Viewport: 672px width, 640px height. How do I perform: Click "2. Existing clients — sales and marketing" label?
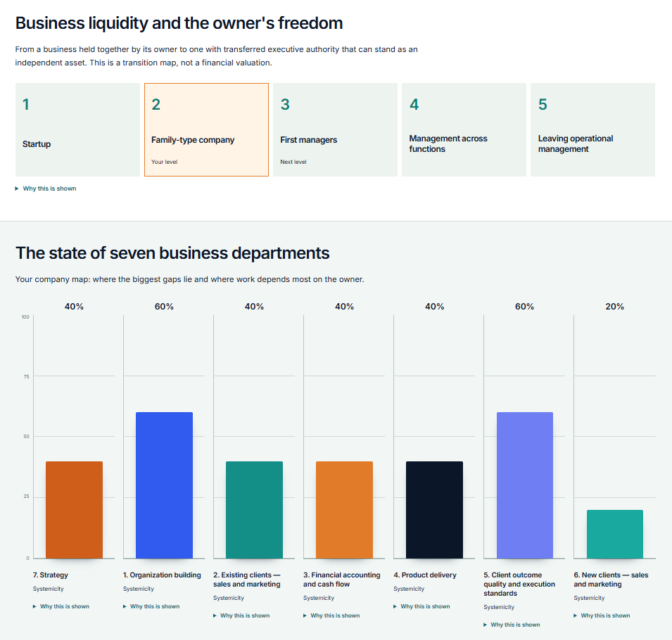[247, 580]
